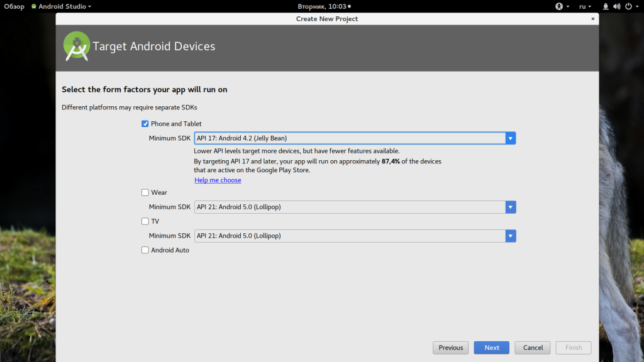Screen dimensions: 644x362
Task: Click the Help me choose link
Action: tap(218, 180)
